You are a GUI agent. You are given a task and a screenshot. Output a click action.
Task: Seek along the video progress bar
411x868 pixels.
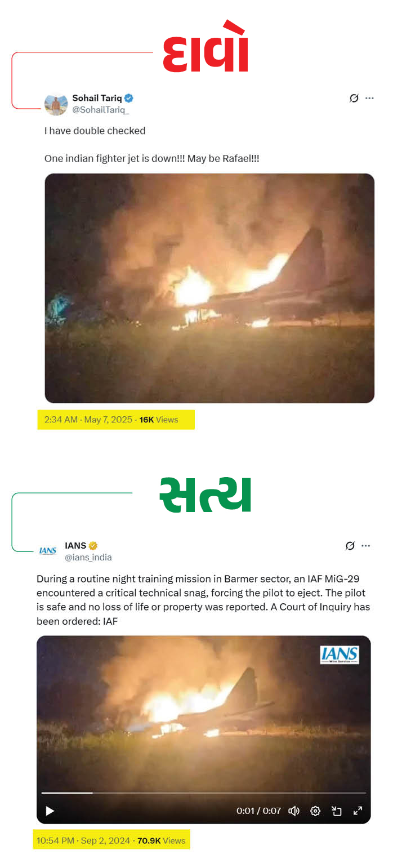(204, 793)
